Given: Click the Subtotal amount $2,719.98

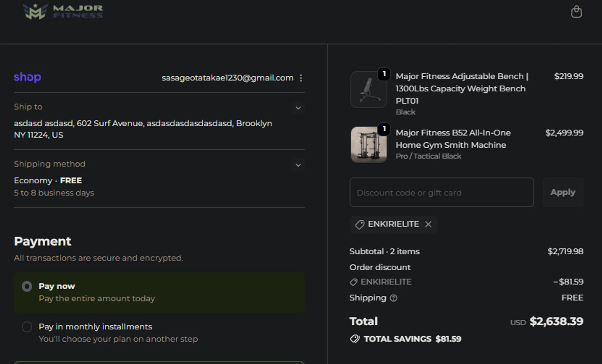Looking at the screenshot, I should pos(565,252).
